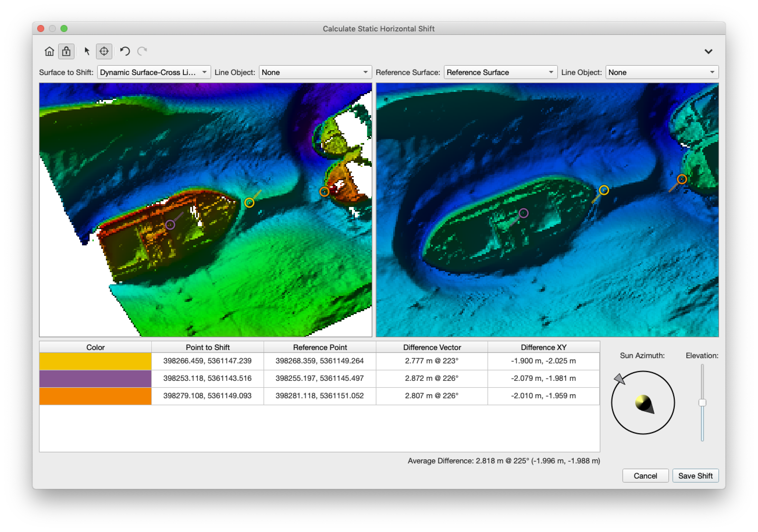Click the Elevation slider handle
758x532 pixels.
[702, 403]
